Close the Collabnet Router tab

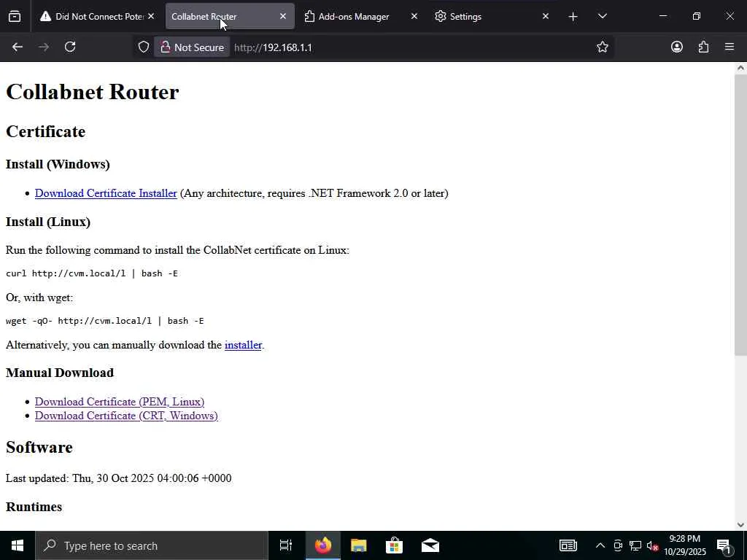pos(283,16)
